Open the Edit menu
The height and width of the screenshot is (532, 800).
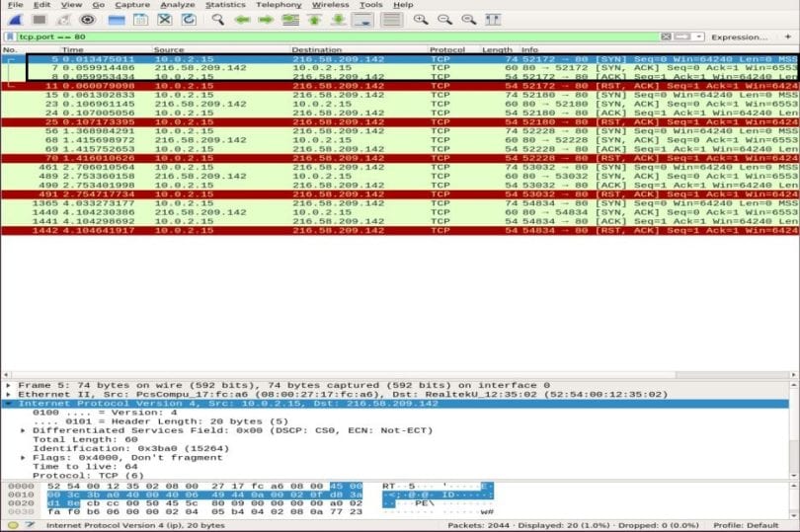click(x=41, y=5)
